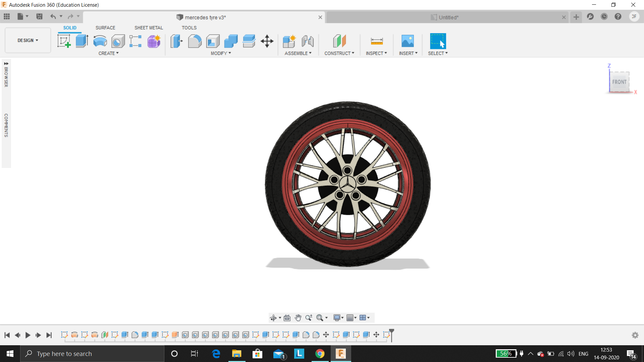Open the File menu dropdown arrow
This screenshot has width=644, height=362.
[27, 16]
